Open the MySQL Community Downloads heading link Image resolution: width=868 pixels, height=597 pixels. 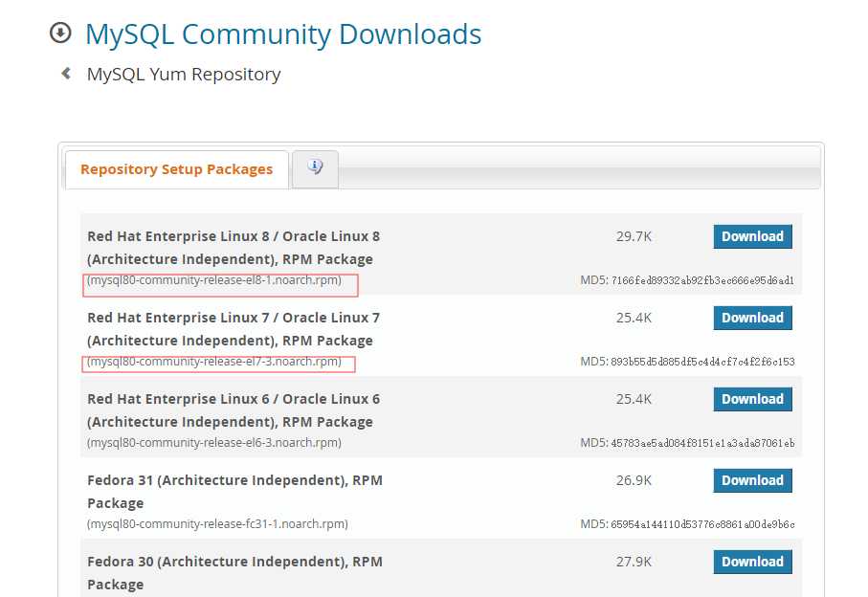[283, 33]
